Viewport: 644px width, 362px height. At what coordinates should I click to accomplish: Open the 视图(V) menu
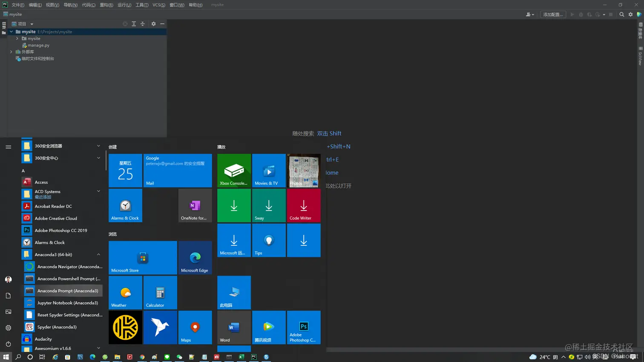click(x=52, y=5)
